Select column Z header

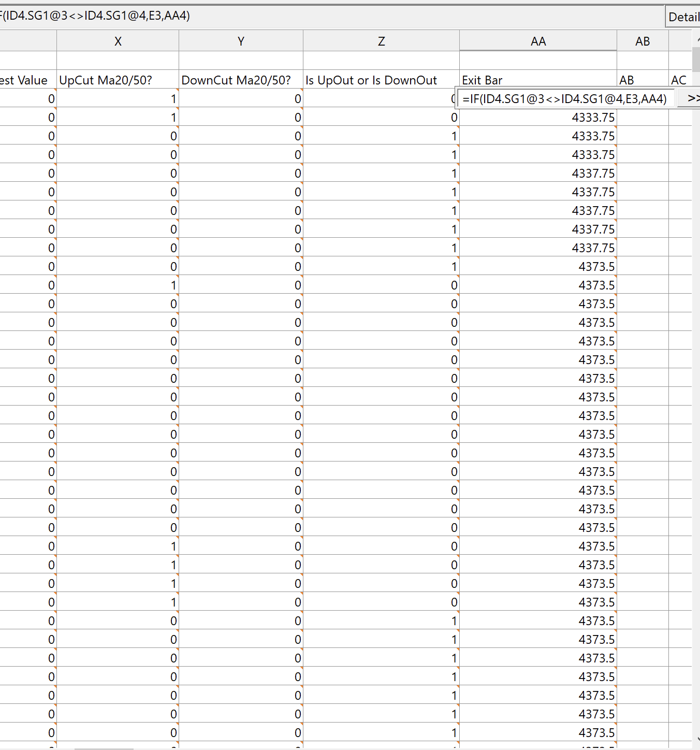click(x=382, y=41)
